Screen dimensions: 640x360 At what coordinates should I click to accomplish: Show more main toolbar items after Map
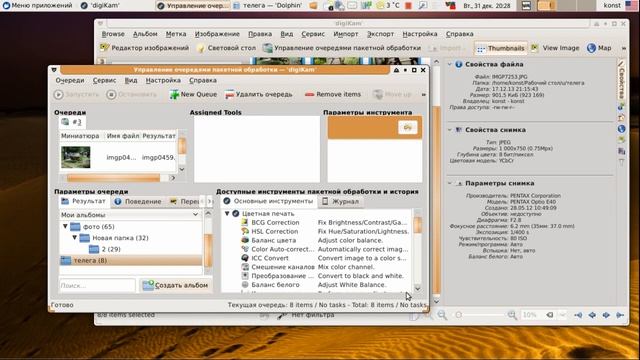[x=624, y=48]
